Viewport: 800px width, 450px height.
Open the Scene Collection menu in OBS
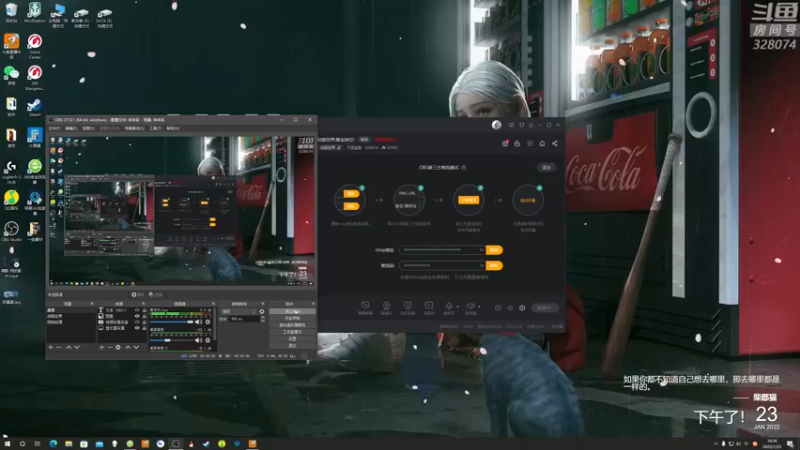coord(134,129)
